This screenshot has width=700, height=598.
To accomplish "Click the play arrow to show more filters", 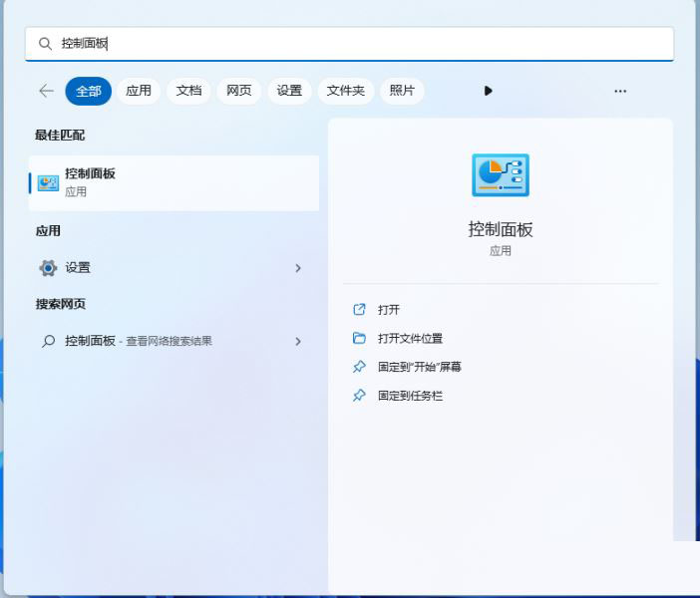I will (x=488, y=91).
